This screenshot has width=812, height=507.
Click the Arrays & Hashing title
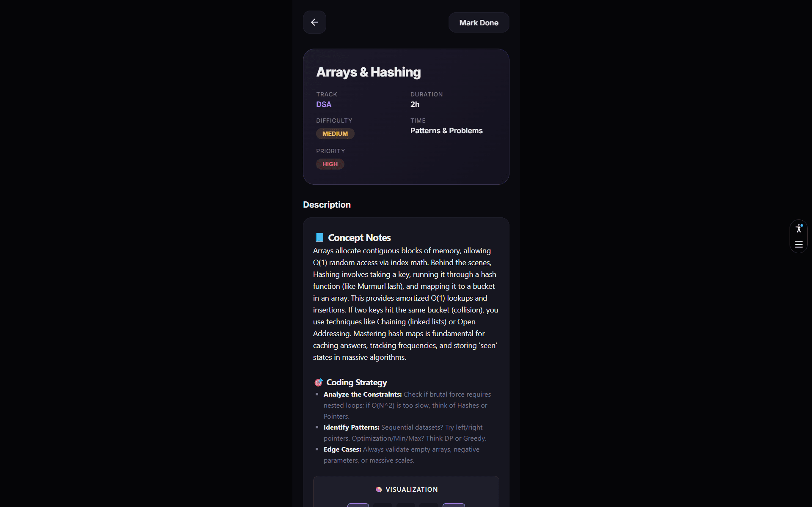(369, 72)
